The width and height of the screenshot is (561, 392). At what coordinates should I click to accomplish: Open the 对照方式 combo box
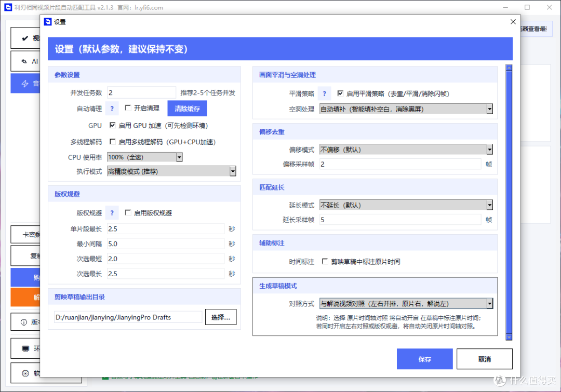406,304
